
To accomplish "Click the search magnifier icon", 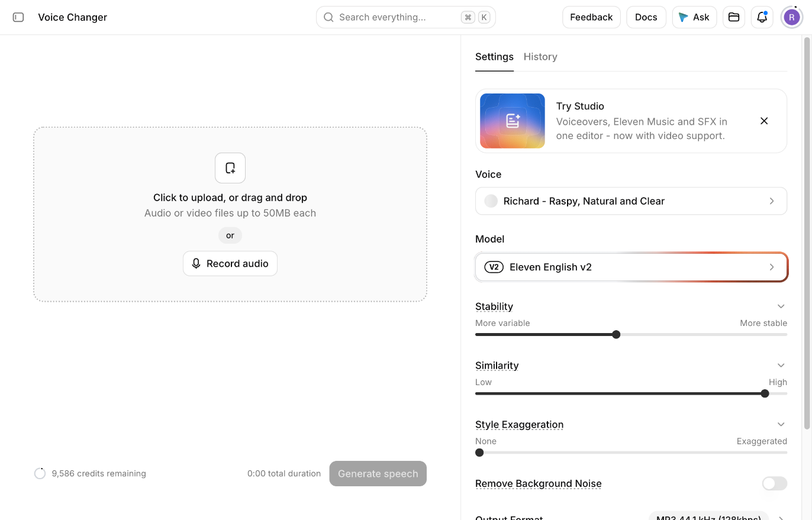I will 328,17.
